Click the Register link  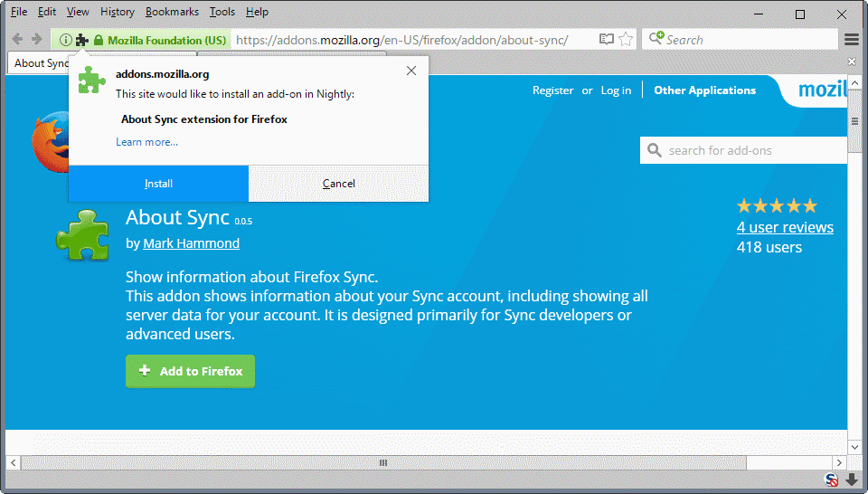point(553,90)
